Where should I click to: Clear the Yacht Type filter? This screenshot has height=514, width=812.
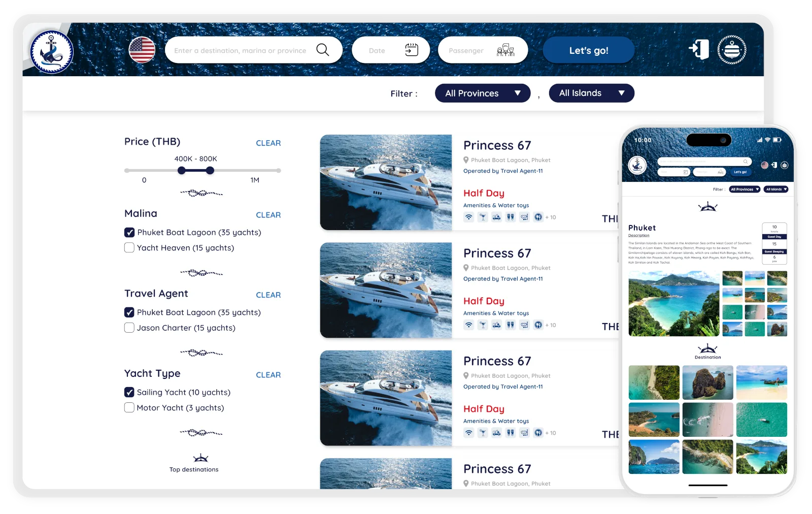268,375
